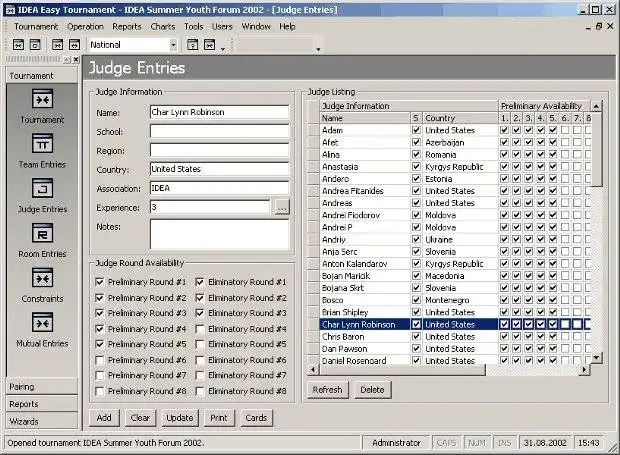Click the Window menu
This screenshot has height=455, width=620.
tap(256, 26)
